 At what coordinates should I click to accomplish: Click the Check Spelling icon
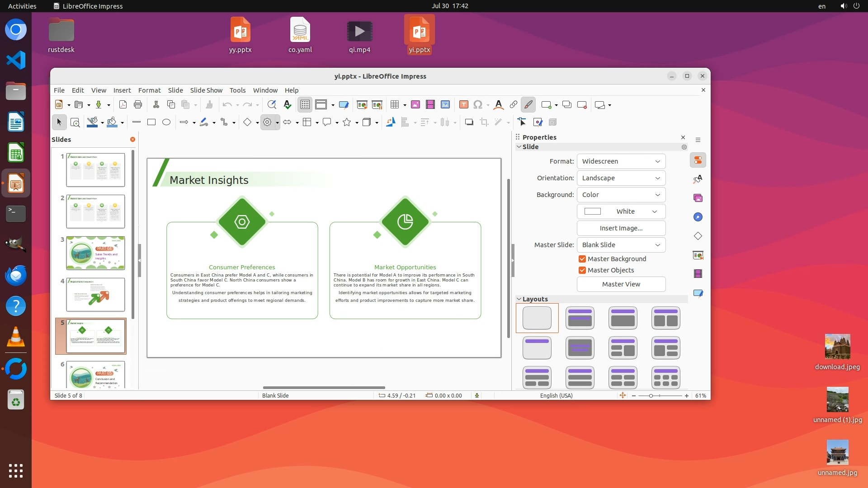pyautogui.click(x=287, y=105)
